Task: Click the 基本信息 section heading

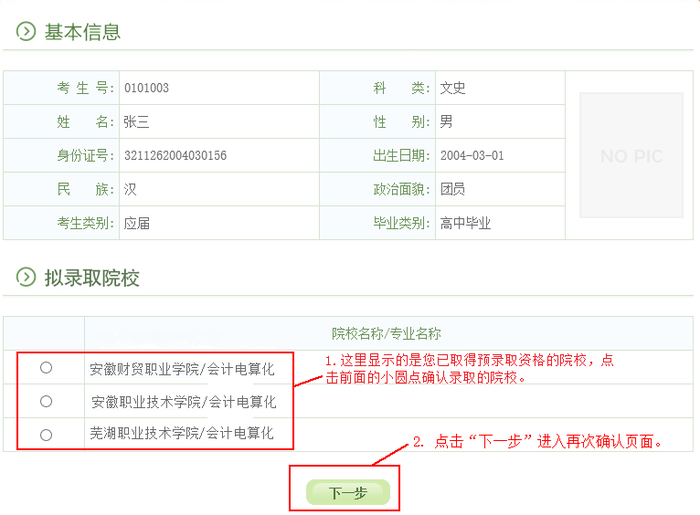Action: click(83, 32)
